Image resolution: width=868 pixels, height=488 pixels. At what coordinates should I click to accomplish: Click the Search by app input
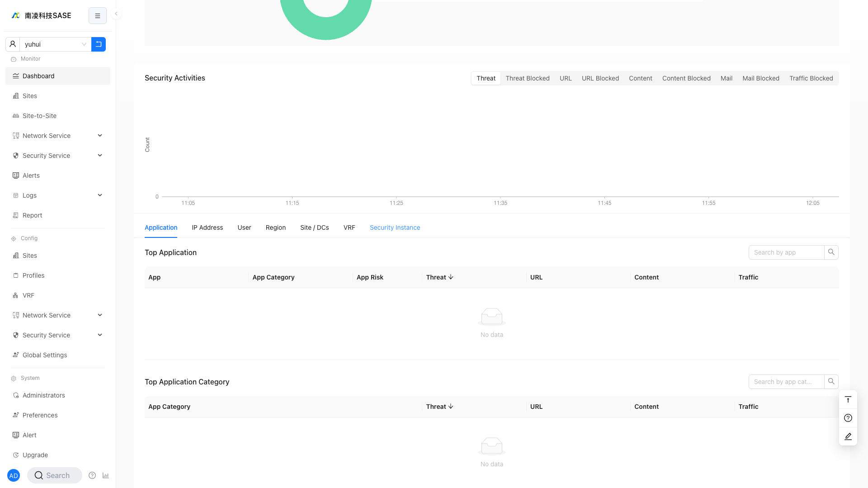click(x=786, y=252)
